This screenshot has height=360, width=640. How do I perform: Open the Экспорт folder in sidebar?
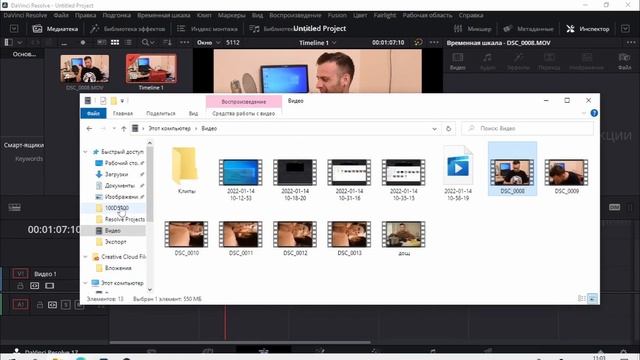pyautogui.click(x=116, y=242)
